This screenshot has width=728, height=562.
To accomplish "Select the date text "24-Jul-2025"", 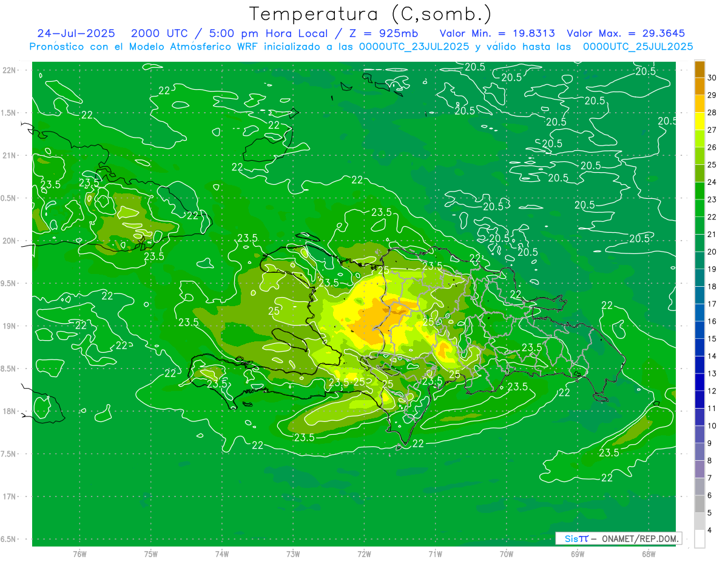I will point(76,33).
